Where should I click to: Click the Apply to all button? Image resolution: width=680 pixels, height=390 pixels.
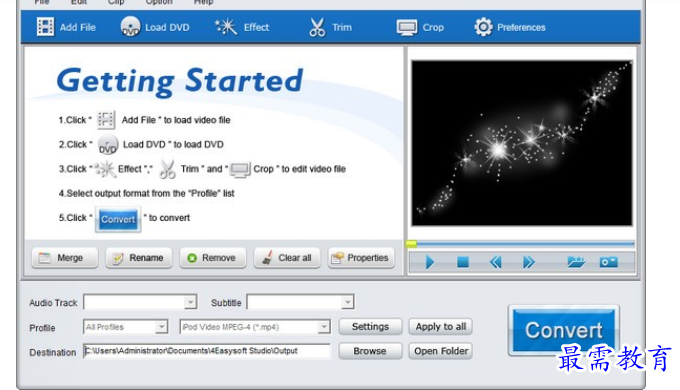441,327
